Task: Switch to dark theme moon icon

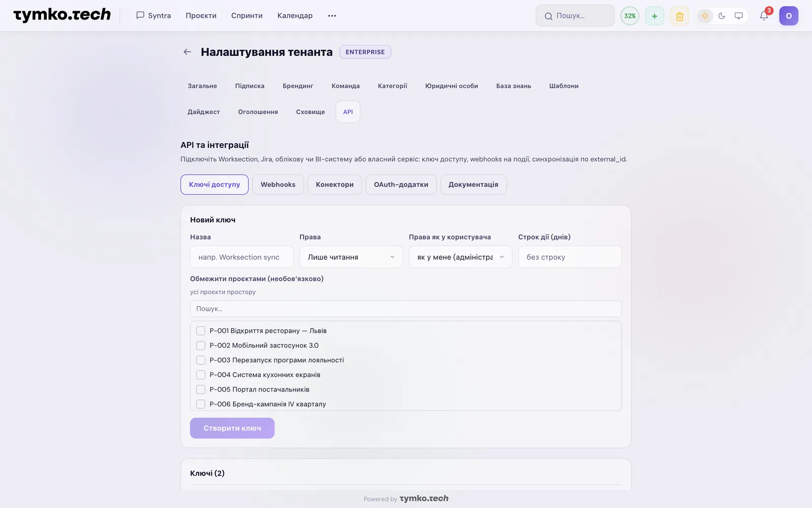Action: [x=722, y=16]
